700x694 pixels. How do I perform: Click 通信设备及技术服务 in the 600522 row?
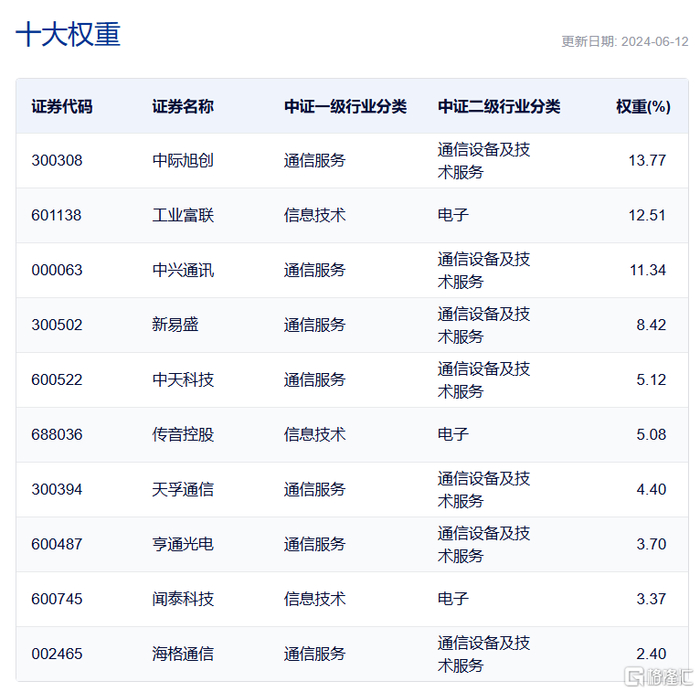(x=483, y=380)
